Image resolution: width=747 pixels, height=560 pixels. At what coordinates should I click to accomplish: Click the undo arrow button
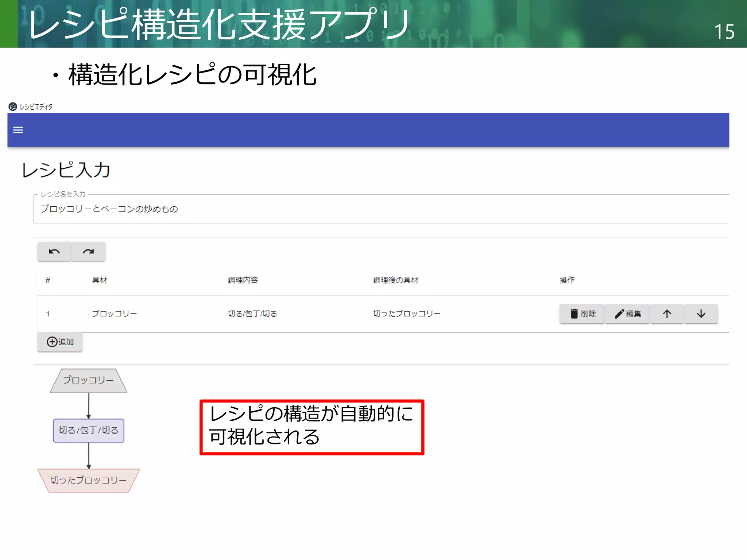54,252
